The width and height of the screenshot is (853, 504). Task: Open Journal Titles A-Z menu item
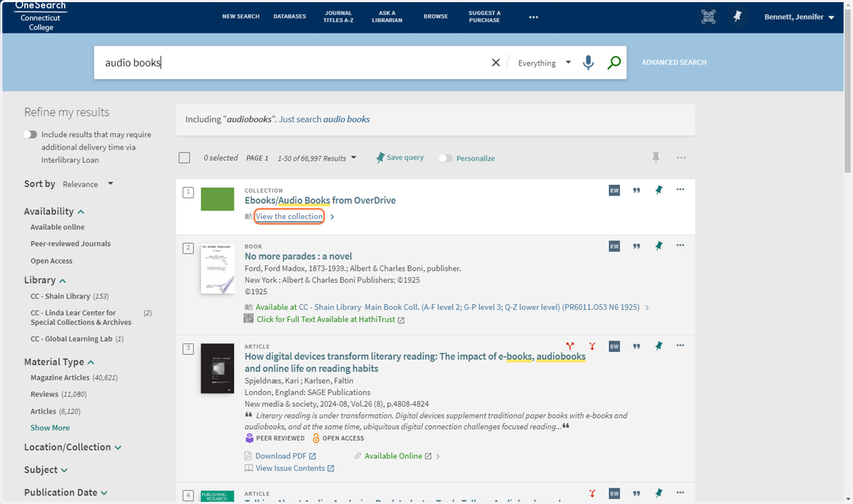[338, 16]
